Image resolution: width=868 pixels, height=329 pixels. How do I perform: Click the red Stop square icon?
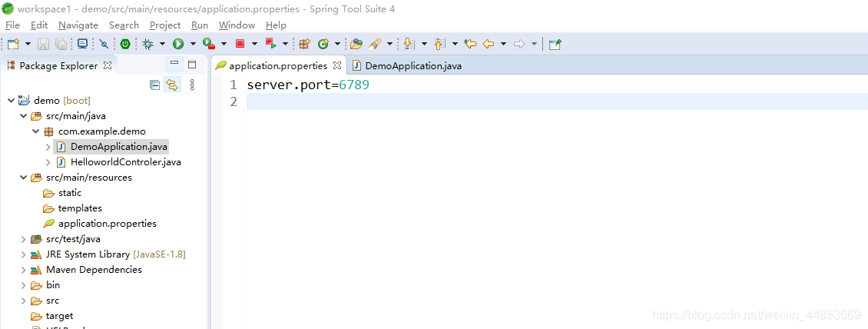[240, 44]
